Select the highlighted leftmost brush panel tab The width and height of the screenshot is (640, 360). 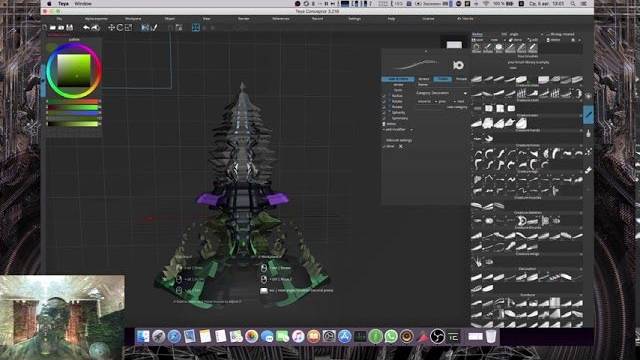pyautogui.click(x=398, y=79)
